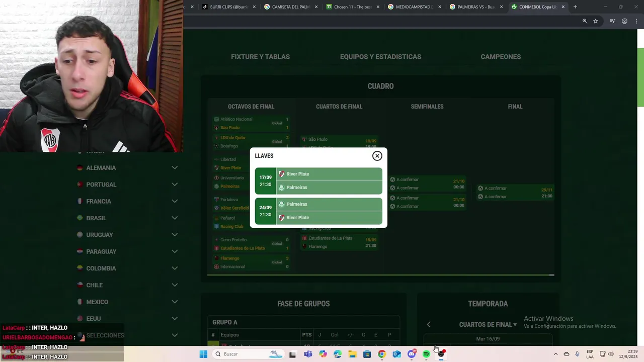
Task: Go to previous round with left arrow
Action: click(x=429, y=325)
